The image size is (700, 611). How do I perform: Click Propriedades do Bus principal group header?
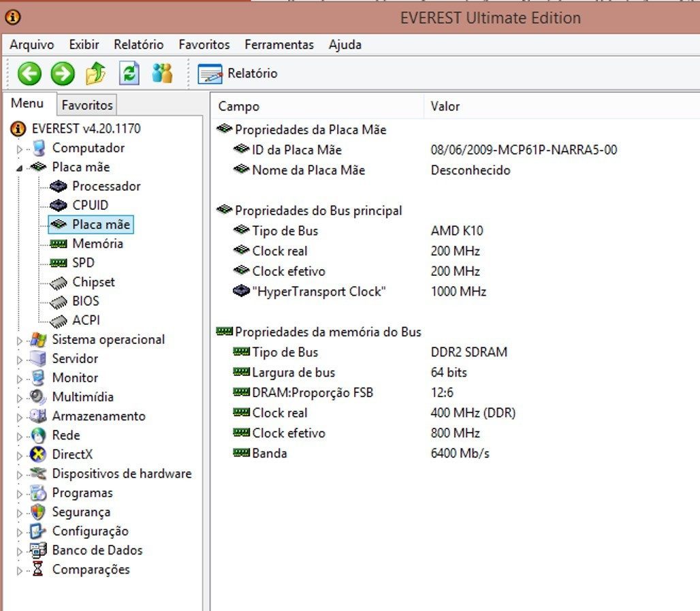(x=309, y=210)
